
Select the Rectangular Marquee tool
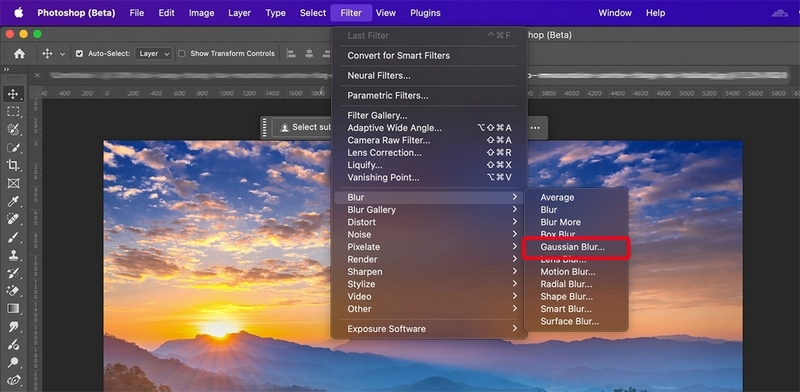(13, 111)
